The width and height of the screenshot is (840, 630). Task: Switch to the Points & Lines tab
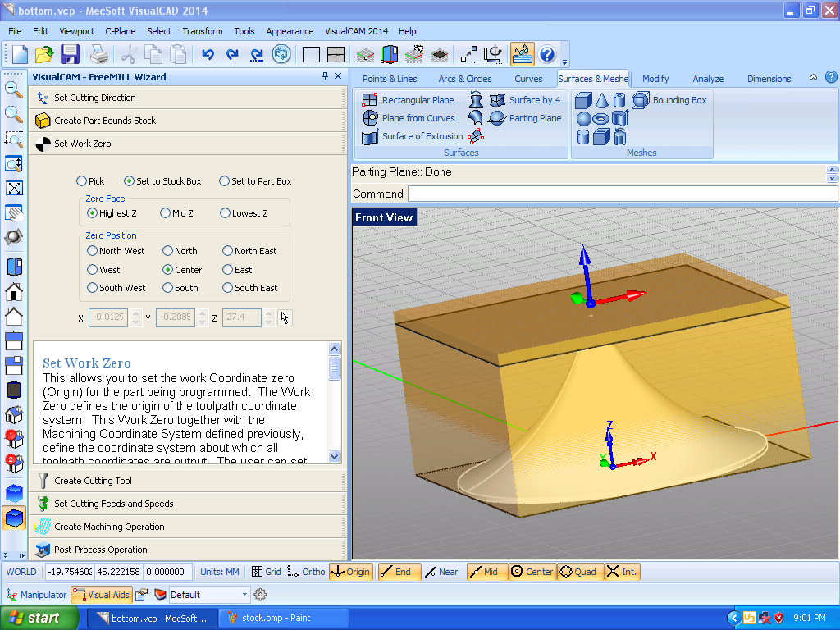pyautogui.click(x=390, y=79)
